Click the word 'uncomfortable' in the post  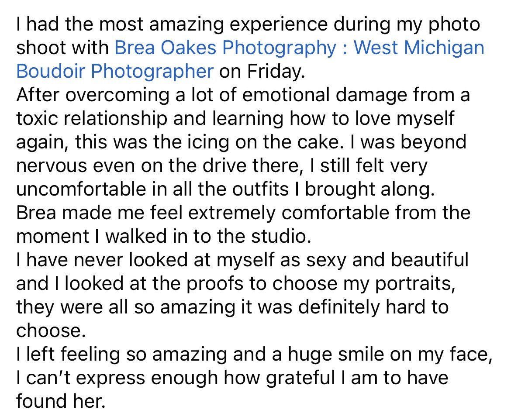point(81,189)
